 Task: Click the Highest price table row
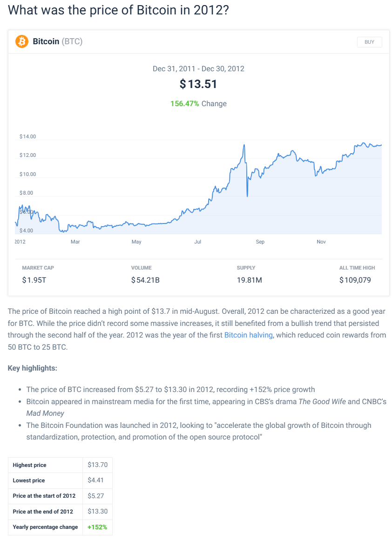click(x=61, y=465)
